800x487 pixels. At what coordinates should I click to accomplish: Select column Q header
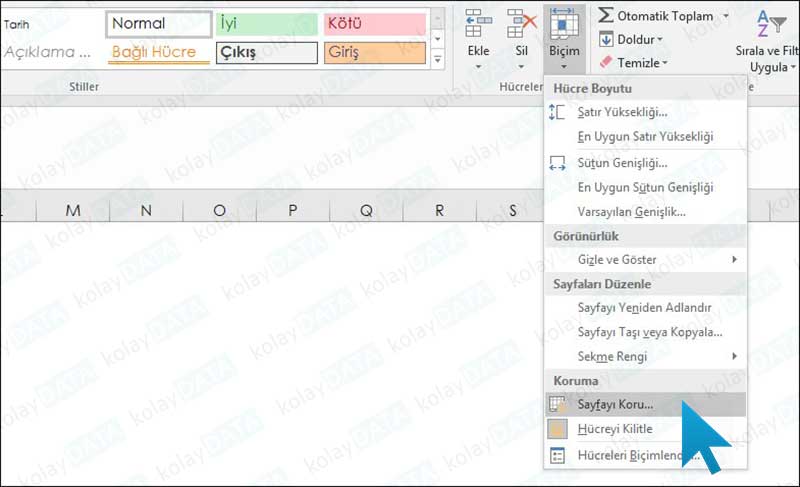366,210
